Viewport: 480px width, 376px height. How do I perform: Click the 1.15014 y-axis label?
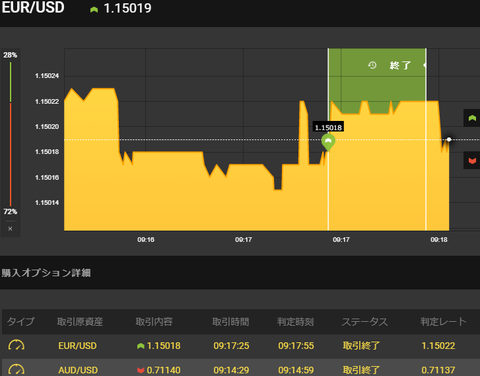pyautogui.click(x=47, y=203)
